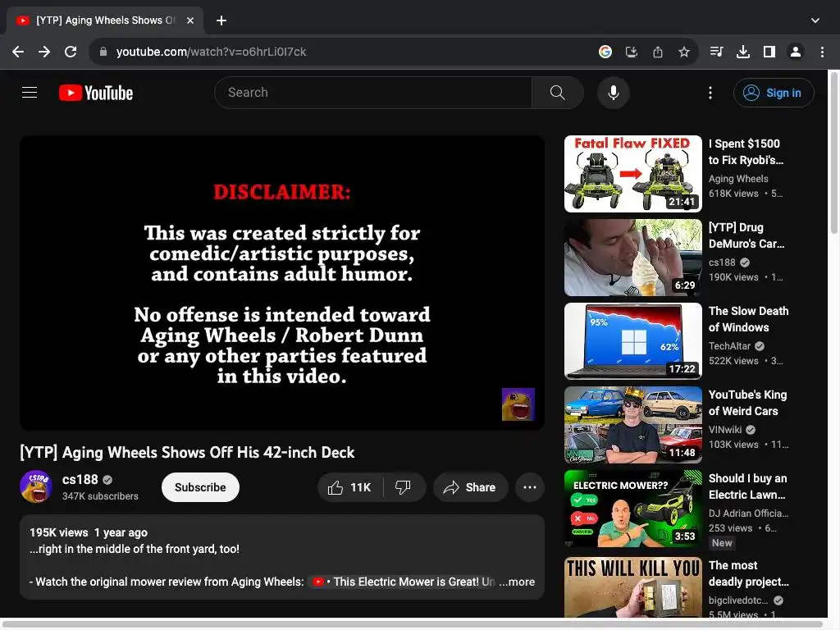This screenshot has height=630, width=840.
Task: Expand description with ...more
Action: (x=517, y=582)
